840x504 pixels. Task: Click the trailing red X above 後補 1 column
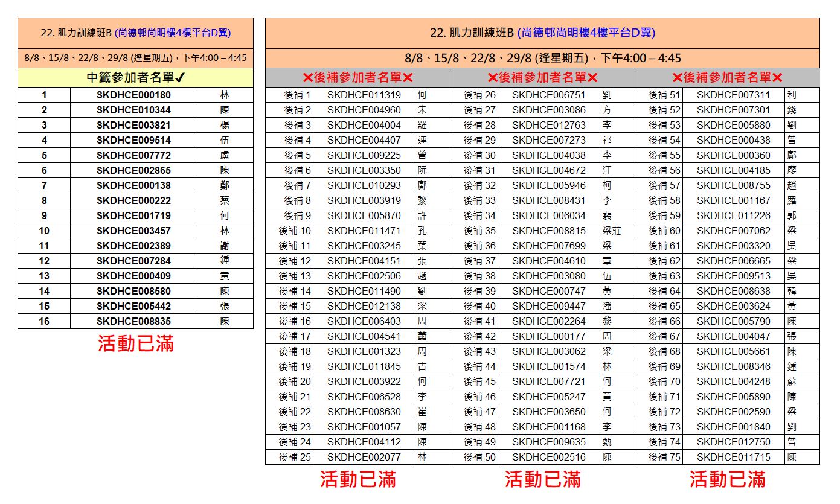(408, 78)
